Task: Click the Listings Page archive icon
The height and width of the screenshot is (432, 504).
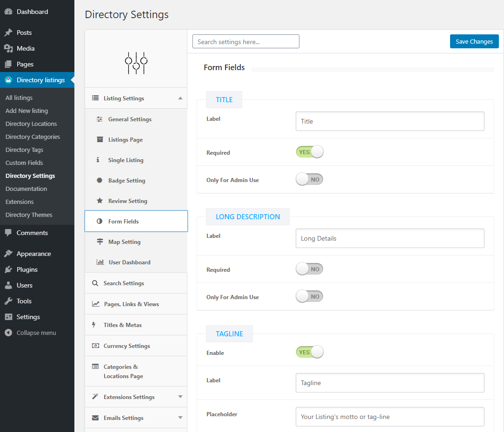Action: pos(100,139)
